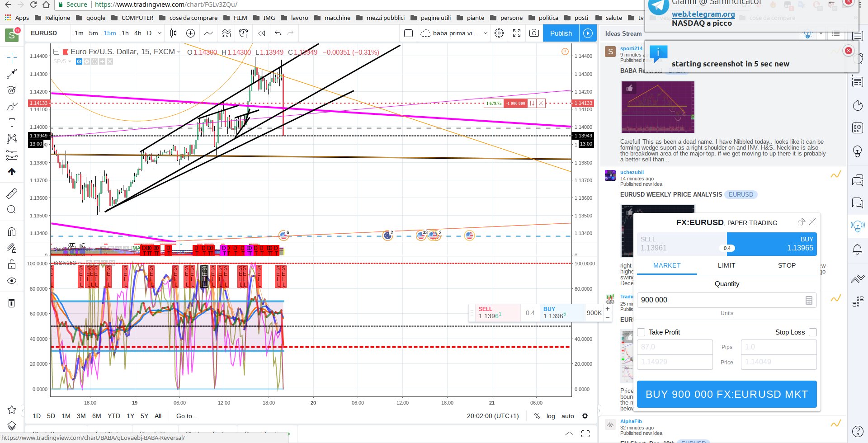
Task: Expand the timeframe interval dropdown
Action: click(x=160, y=33)
